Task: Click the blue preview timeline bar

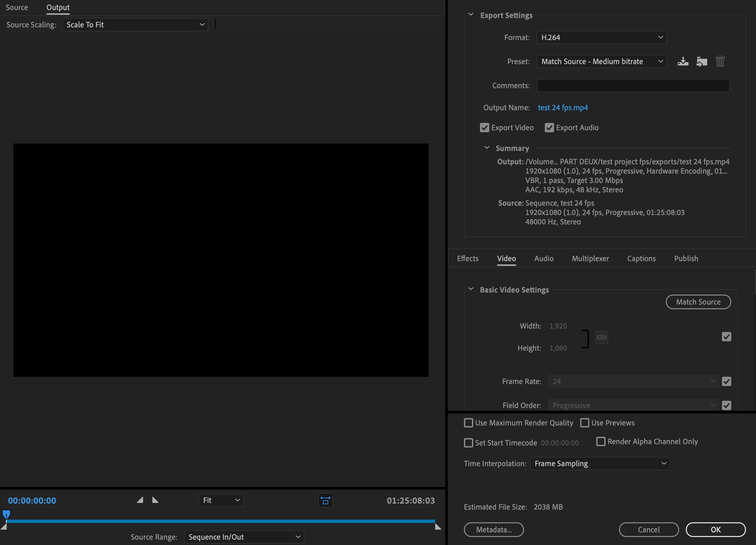Action: click(x=221, y=521)
